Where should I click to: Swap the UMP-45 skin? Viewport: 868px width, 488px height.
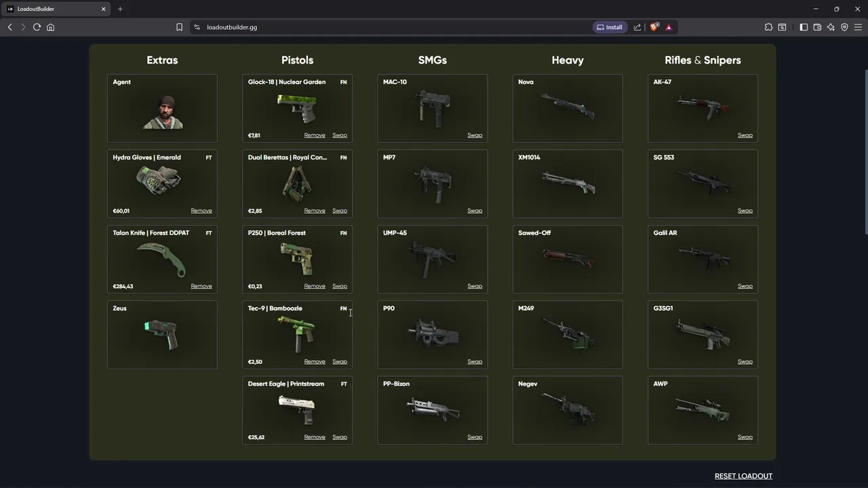tap(475, 286)
